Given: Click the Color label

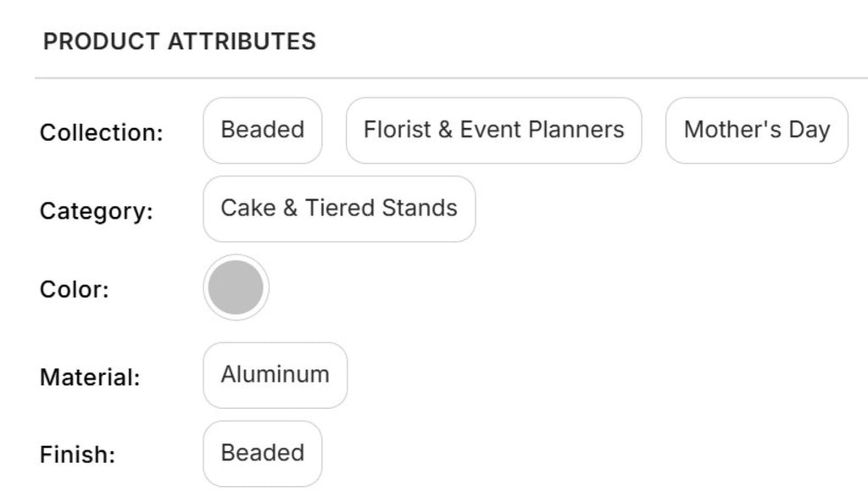Looking at the screenshot, I should click(x=75, y=289).
